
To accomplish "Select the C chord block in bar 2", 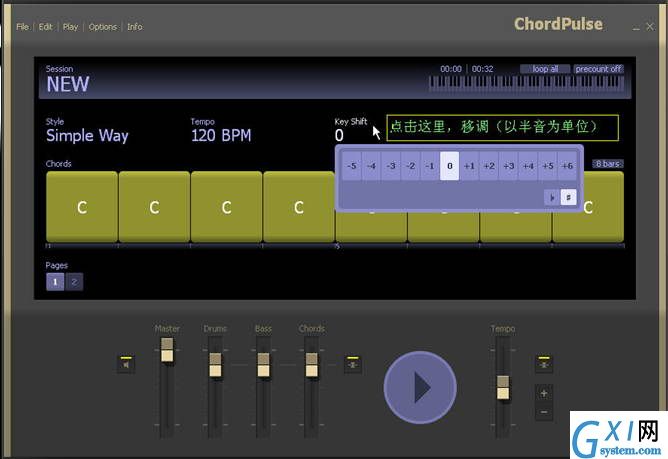I will (154, 207).
